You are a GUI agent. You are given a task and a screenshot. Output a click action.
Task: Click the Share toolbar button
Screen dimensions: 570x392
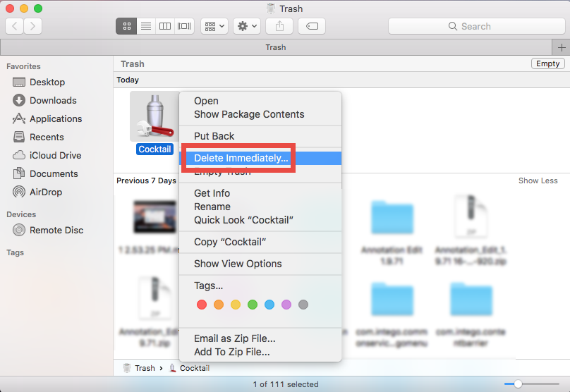279,26
